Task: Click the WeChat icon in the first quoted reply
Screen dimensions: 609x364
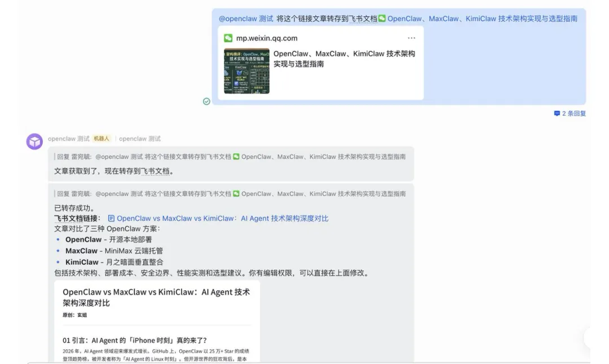Action: (x=236, y=157)
